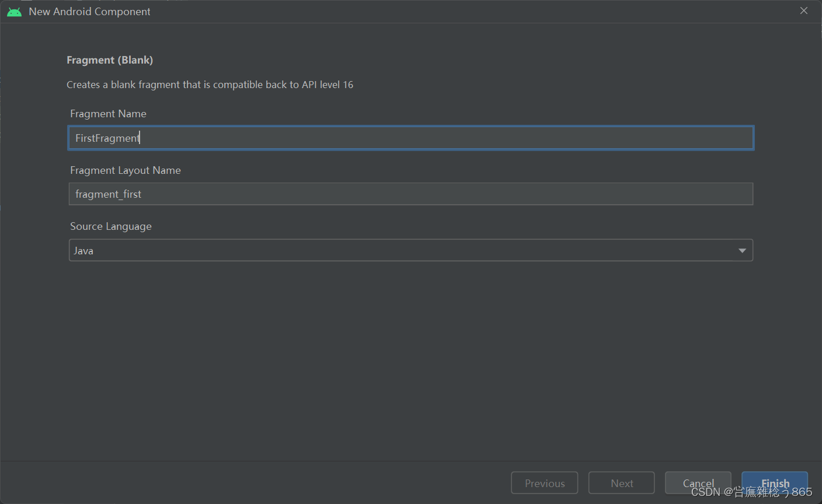Click the Fragment Name label
Image resolution: width=822 pixels, height=504 pixels.
click(x=108, y=113)
